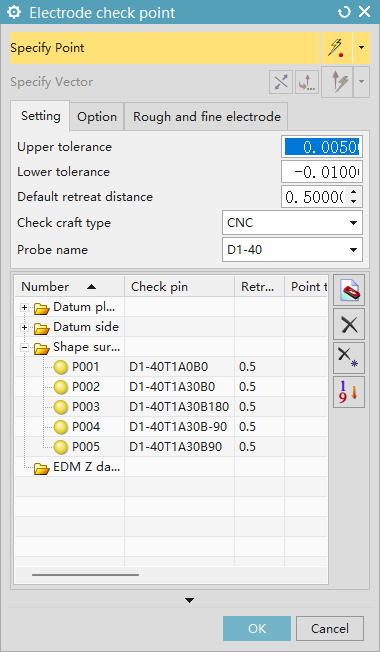Click the Check pin column header
Viewport: 380px width, 652px height.
pyautogui.click(x=179, y=286)
